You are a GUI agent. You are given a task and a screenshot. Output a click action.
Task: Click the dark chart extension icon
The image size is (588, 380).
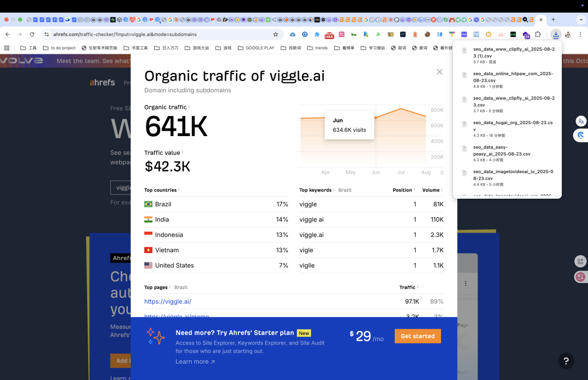click(403, 34)
